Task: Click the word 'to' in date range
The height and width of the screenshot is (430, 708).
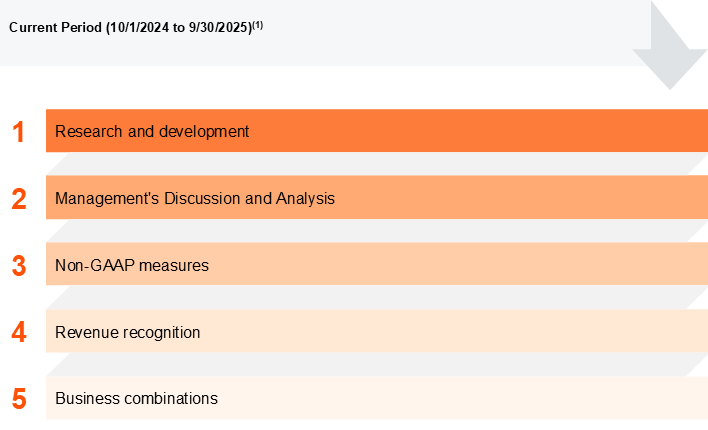Action: coord(179,28)
